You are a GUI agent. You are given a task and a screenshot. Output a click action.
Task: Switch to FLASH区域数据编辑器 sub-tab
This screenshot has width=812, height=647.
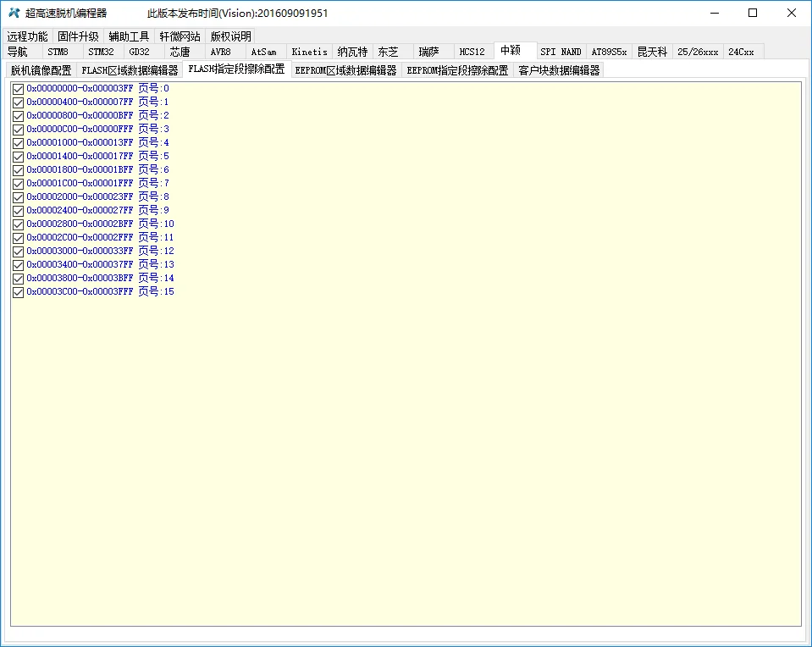click(x=130, y=70)
